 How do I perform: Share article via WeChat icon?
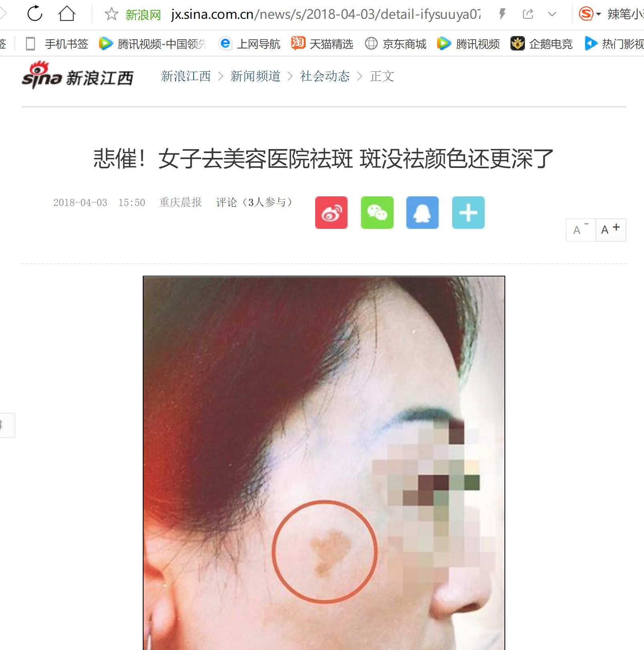point(377,212)
